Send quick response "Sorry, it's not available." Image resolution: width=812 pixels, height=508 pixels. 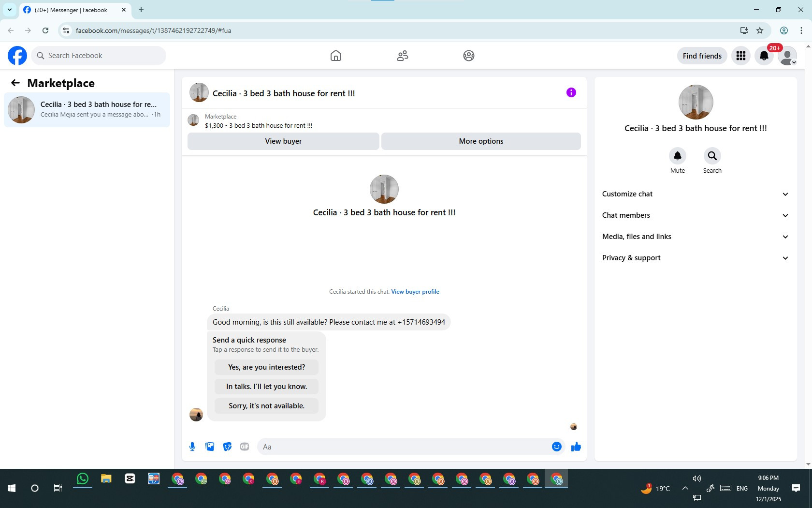[266, 406]
